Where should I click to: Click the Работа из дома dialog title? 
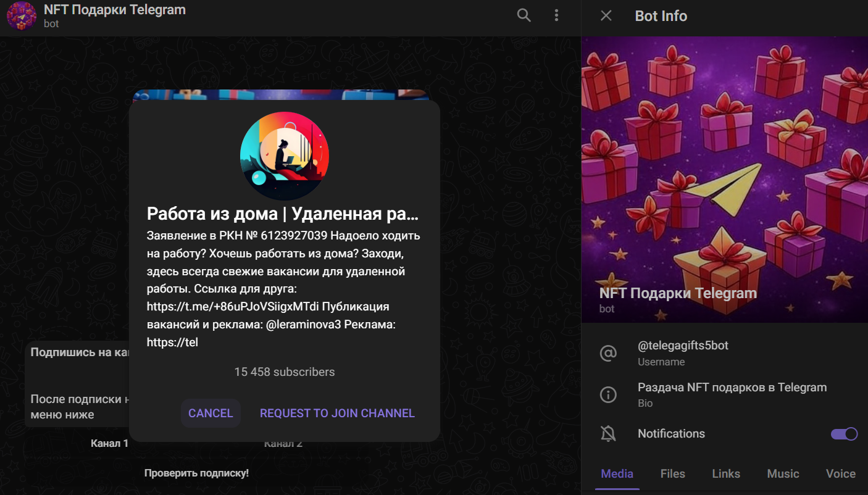click(x=283, y=214)
